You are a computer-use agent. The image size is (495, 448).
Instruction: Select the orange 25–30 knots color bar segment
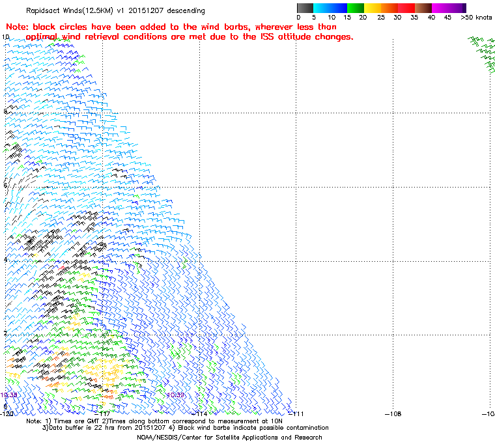(x=389, y=8)
